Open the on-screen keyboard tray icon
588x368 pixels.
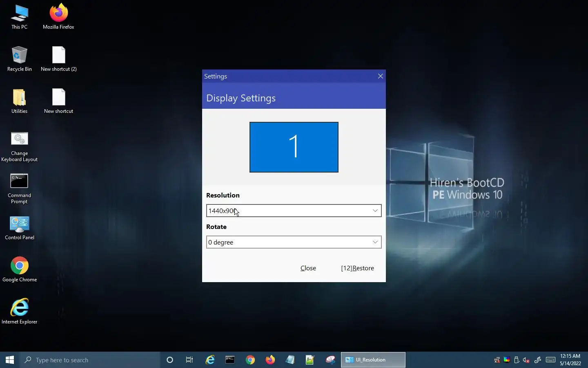550,360
